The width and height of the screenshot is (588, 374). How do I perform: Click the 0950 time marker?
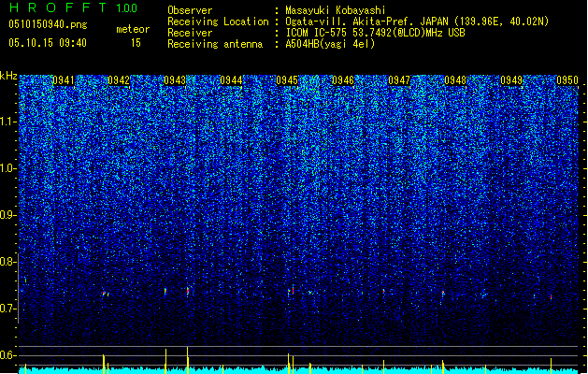pos(567,80)
